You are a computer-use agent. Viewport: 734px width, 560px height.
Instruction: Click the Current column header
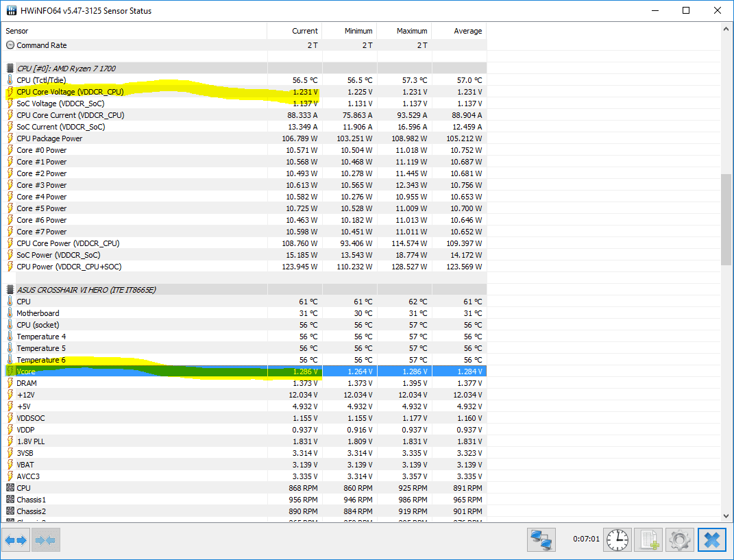295,31
